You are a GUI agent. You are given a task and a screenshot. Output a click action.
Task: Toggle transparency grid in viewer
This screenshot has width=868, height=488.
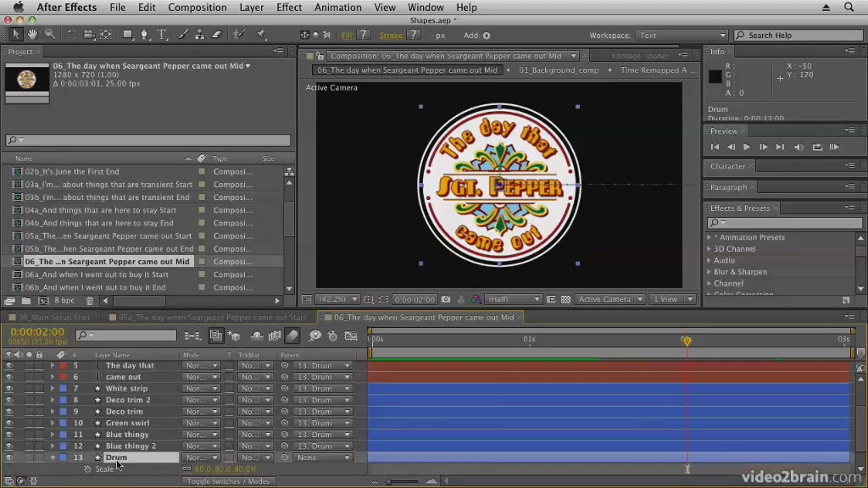[565, 299]
